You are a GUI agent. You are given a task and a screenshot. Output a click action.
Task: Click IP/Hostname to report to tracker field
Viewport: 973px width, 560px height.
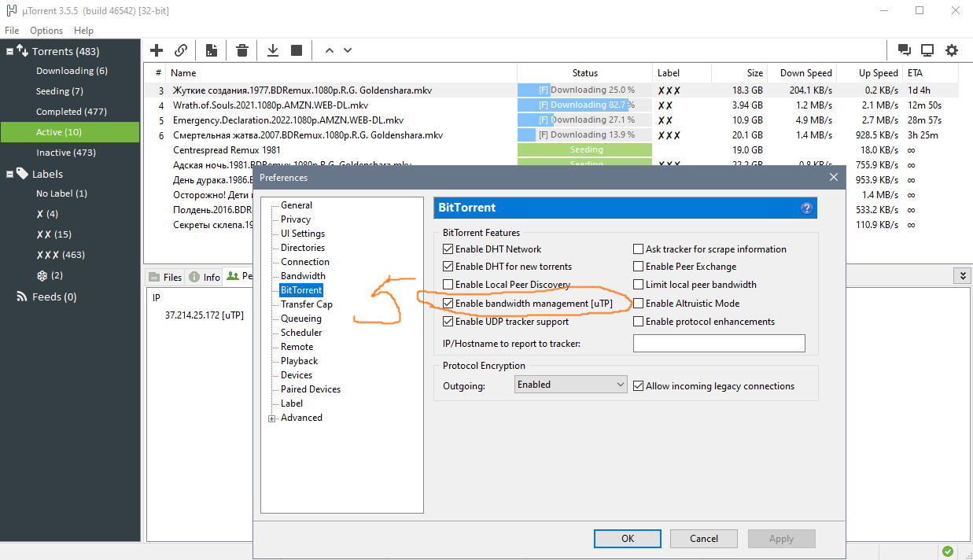719,343
